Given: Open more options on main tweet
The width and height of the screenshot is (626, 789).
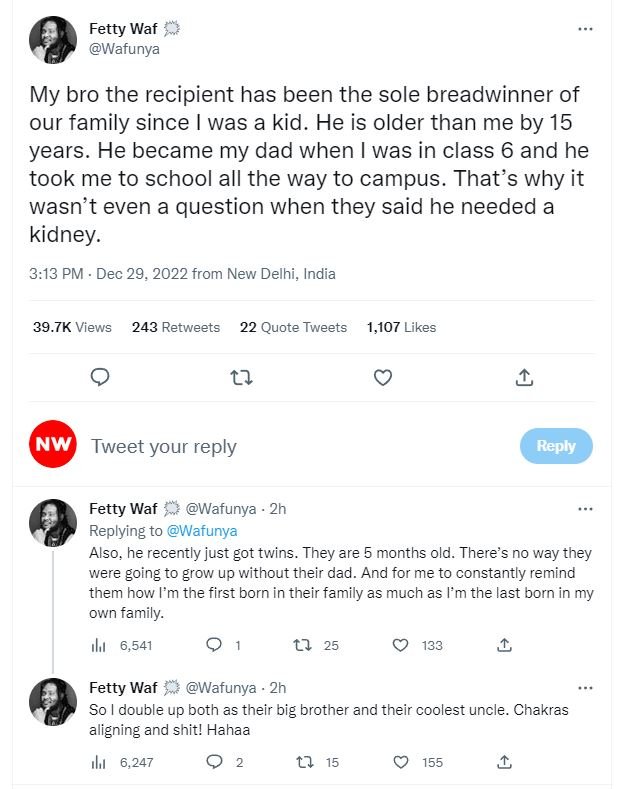Looking at the screenshot, I should 586,29.
